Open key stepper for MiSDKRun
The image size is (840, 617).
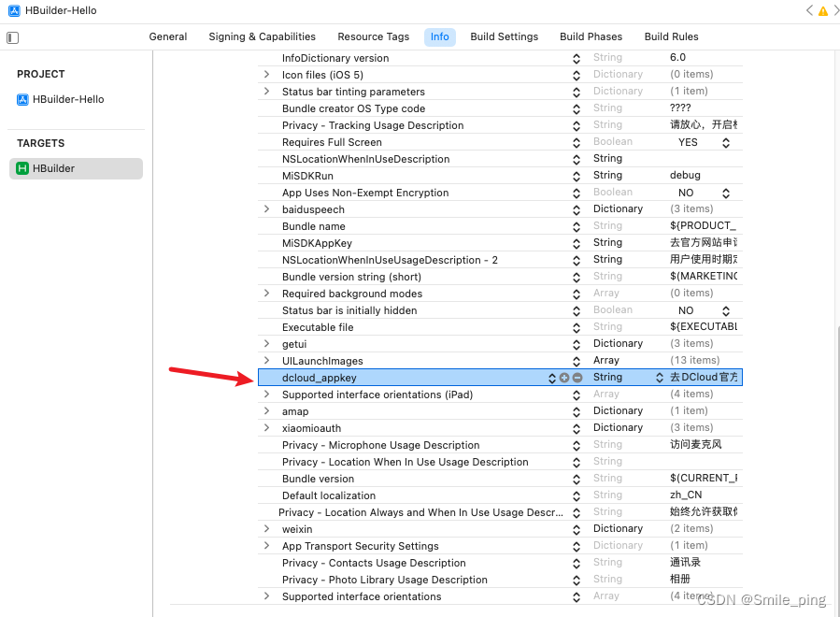point(577,177)
